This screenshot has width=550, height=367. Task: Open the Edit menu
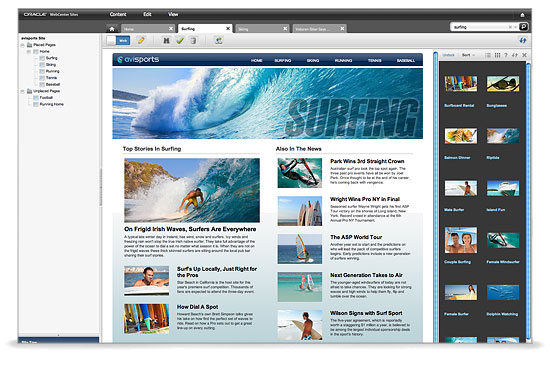coord(147,14)
